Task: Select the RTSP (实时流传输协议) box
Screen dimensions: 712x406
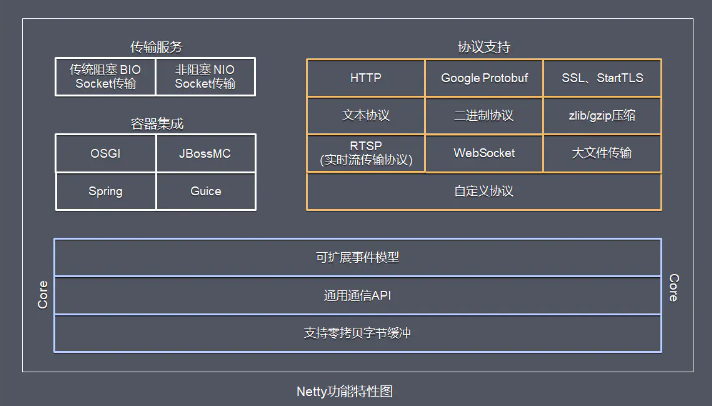Action: point(366,153)
